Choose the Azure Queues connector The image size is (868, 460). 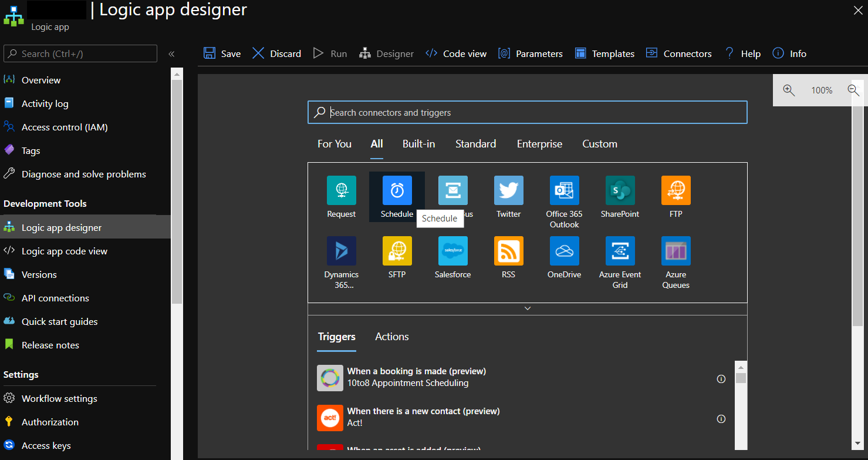(x=676, y=251)
